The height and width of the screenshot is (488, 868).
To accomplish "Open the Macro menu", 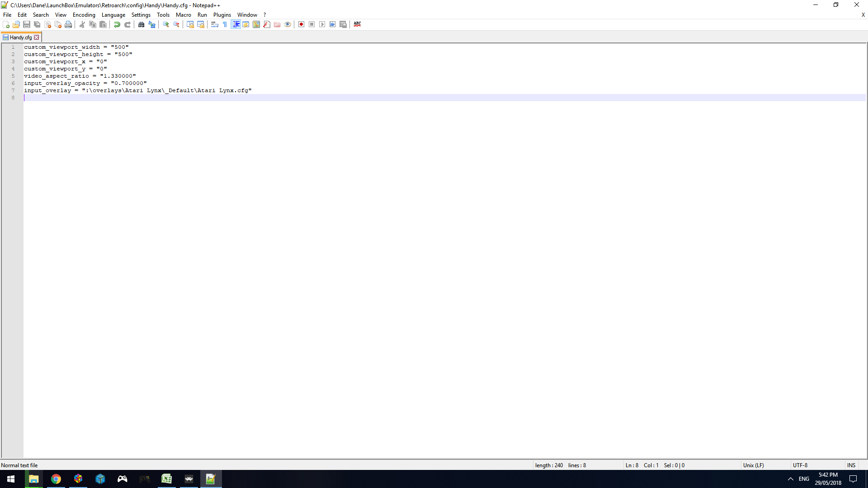I will [x=184, y=15].
